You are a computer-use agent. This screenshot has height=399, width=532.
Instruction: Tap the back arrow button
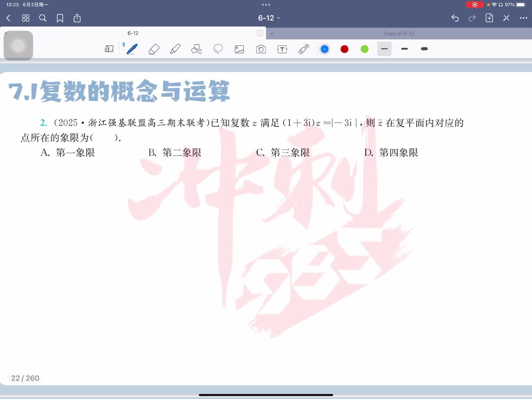[8, 18]
